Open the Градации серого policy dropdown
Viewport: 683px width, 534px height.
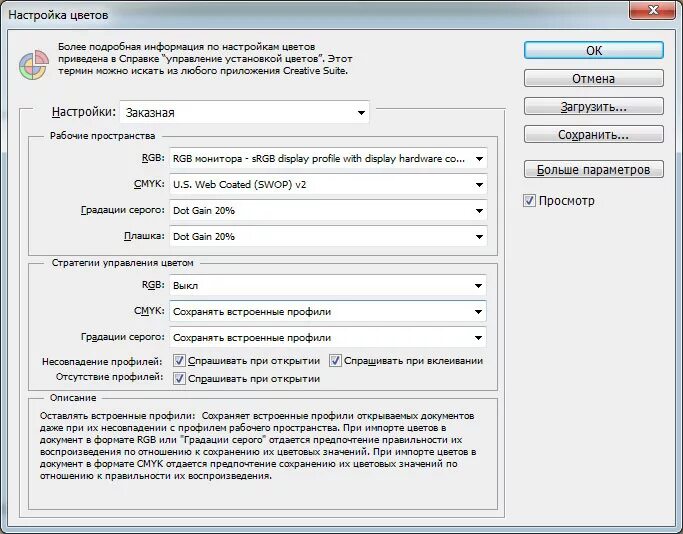click(328, 338)
